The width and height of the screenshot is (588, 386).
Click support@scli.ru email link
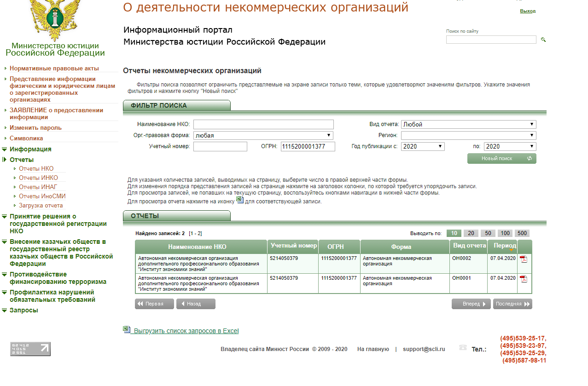[424, 349]
